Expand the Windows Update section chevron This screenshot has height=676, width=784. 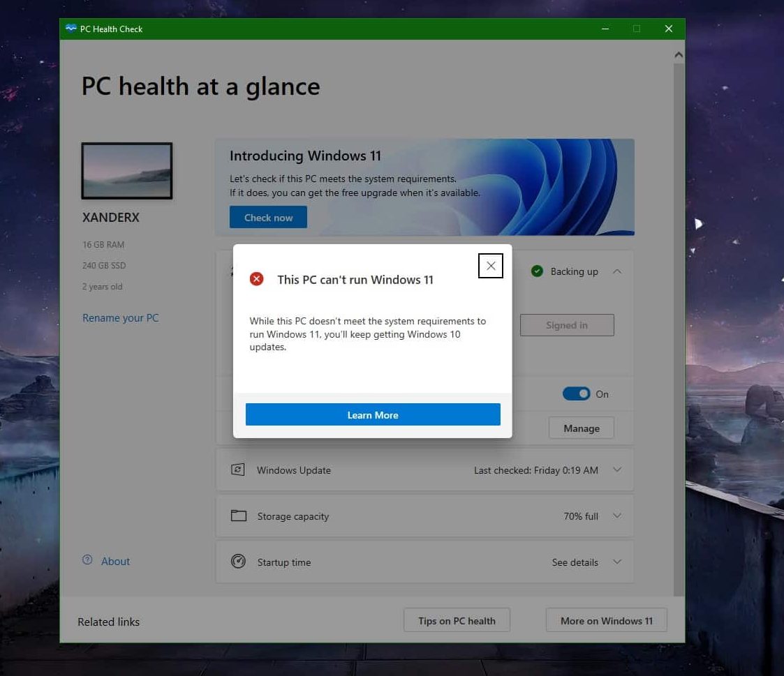[x=617, y=470]
